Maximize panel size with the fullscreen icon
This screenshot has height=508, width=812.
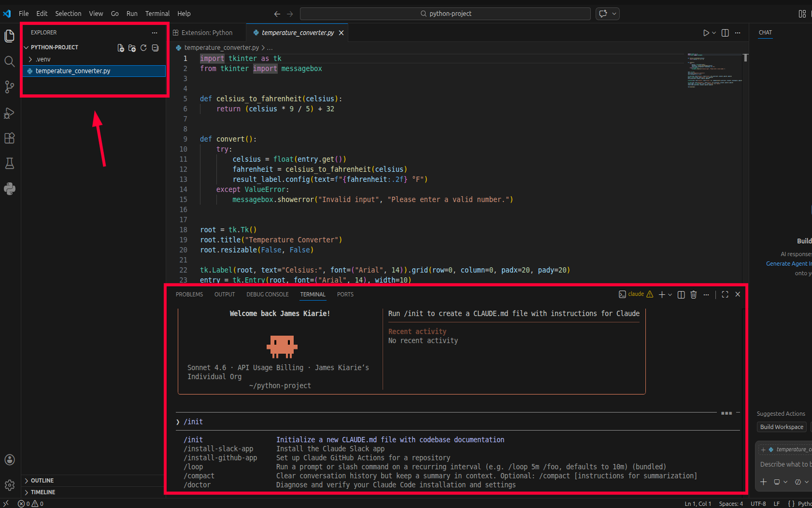725,294
